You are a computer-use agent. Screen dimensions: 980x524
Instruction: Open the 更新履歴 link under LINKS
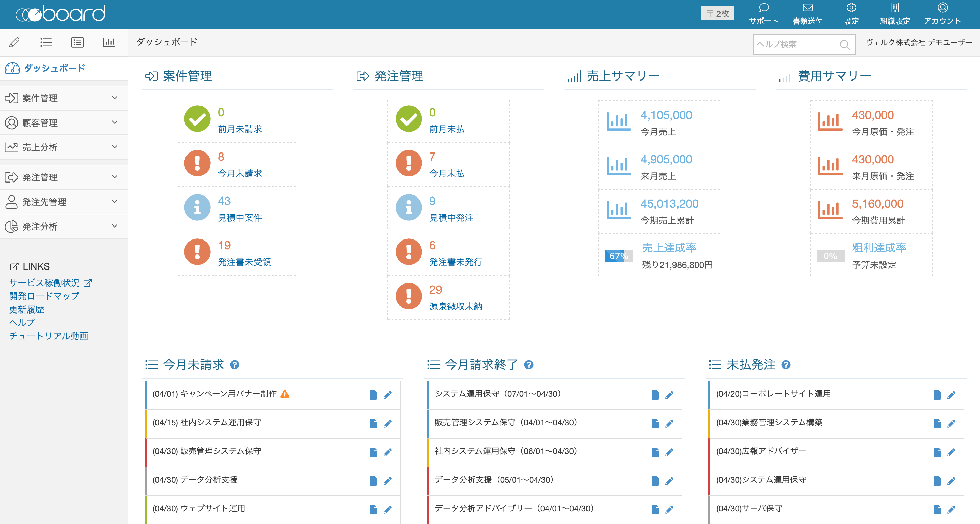[x=26, y=310]
